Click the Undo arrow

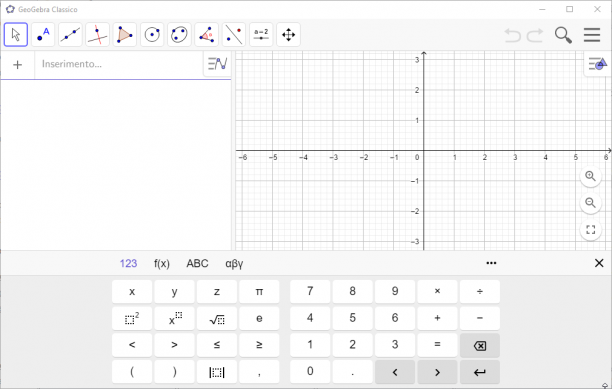pos(512,35)
